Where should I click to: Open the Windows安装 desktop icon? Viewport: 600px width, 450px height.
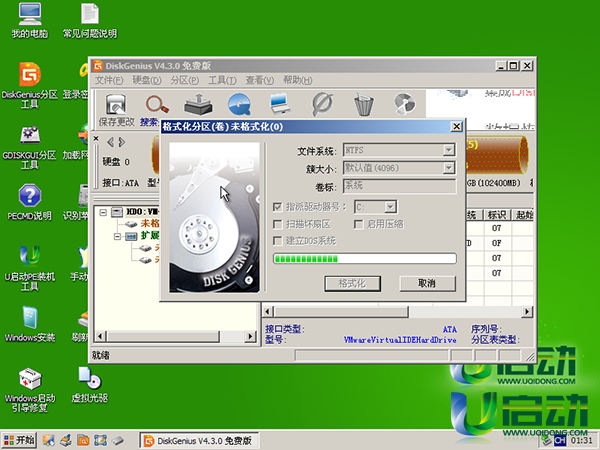29,324
